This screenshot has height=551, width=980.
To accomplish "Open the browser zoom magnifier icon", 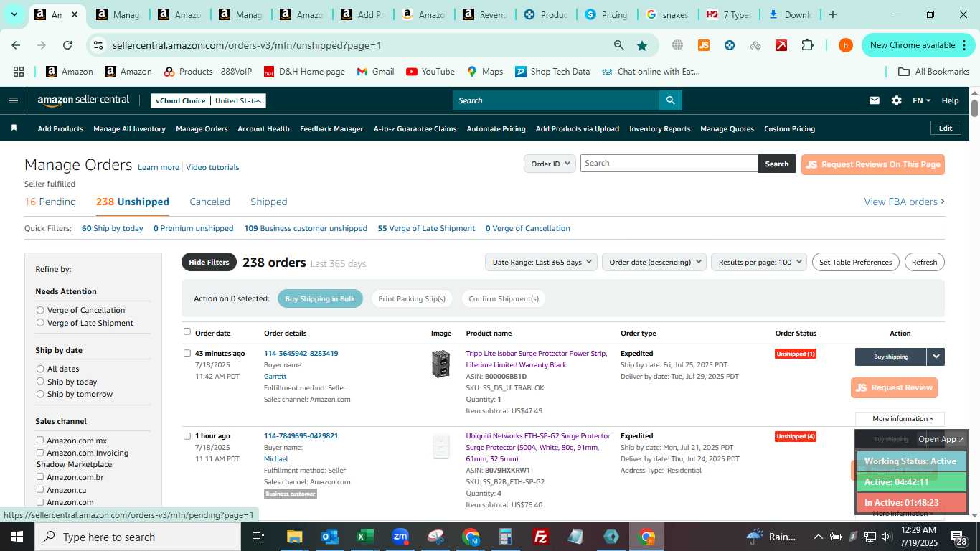I will tap(618, 45).
